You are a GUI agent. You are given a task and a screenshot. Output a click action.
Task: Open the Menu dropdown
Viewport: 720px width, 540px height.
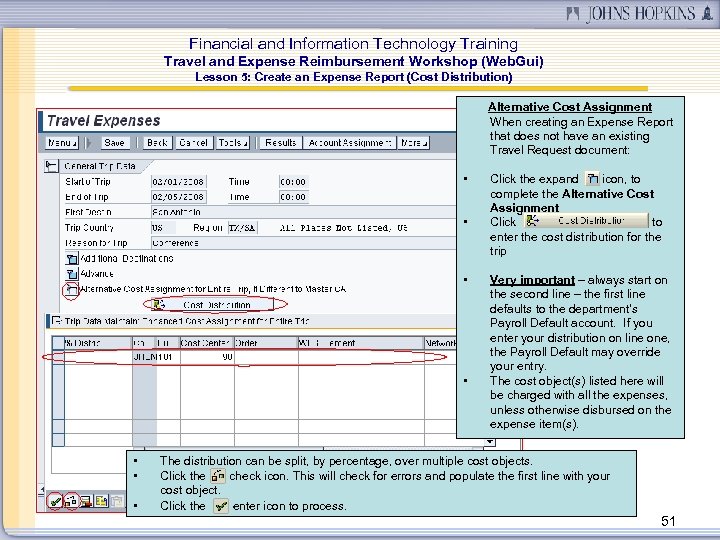62,143
